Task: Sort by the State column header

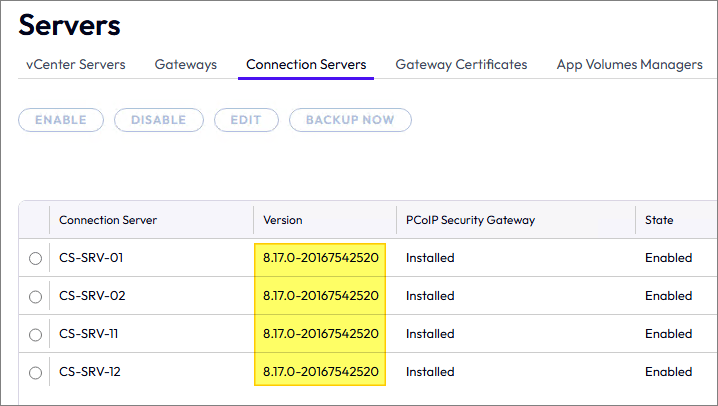Action: [659, 220]
